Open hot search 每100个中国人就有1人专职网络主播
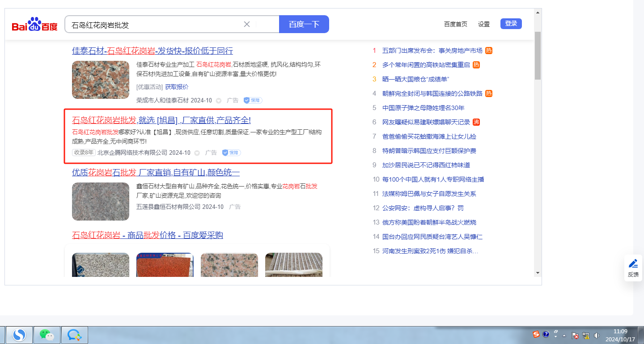Image resolution: width=644 pixels, height=344 pixels. coord(433,179)
